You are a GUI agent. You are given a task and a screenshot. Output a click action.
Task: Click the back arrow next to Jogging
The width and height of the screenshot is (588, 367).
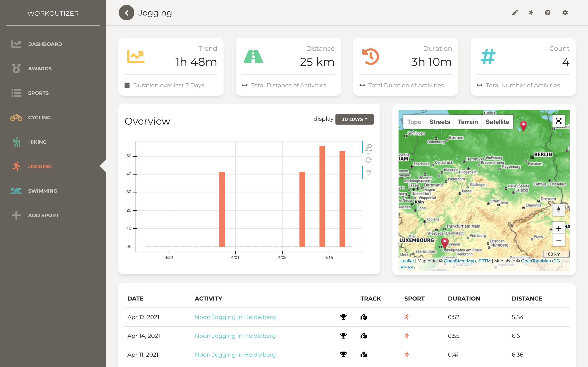pos(126,13)
